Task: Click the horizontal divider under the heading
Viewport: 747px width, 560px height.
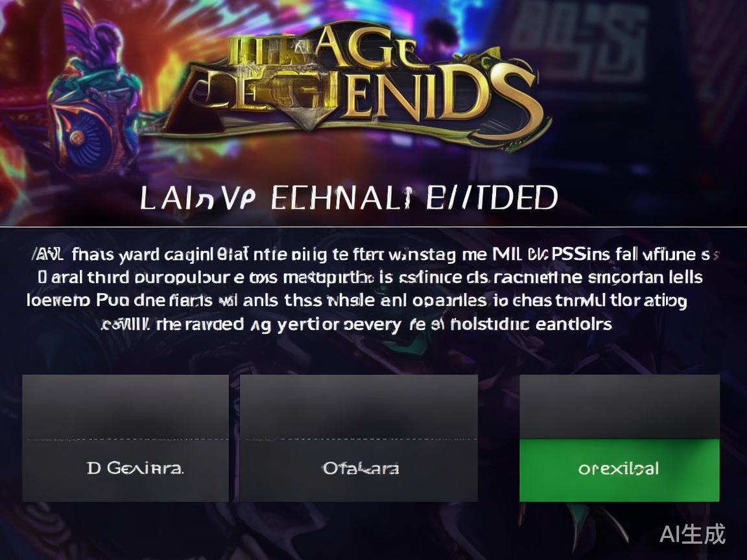Action: 373,227
